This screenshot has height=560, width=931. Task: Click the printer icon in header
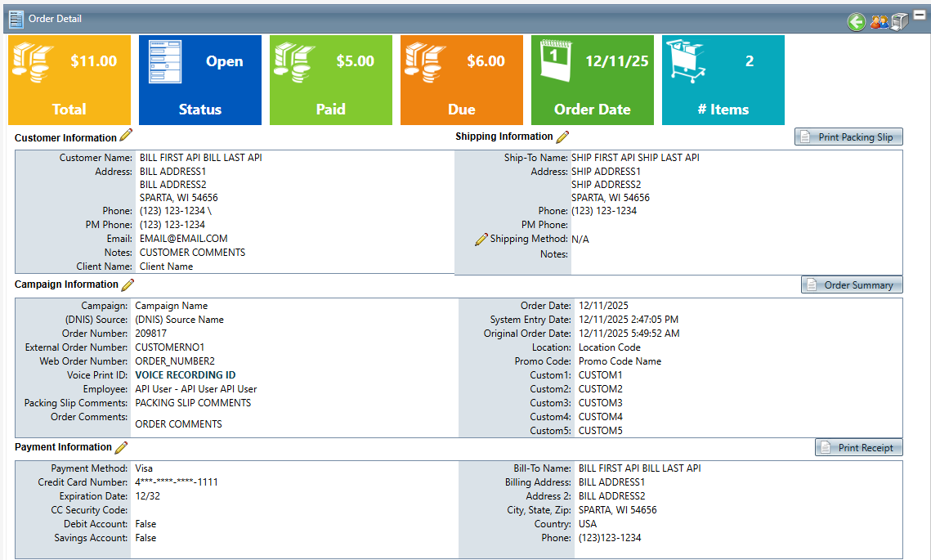tap(899, 22)
